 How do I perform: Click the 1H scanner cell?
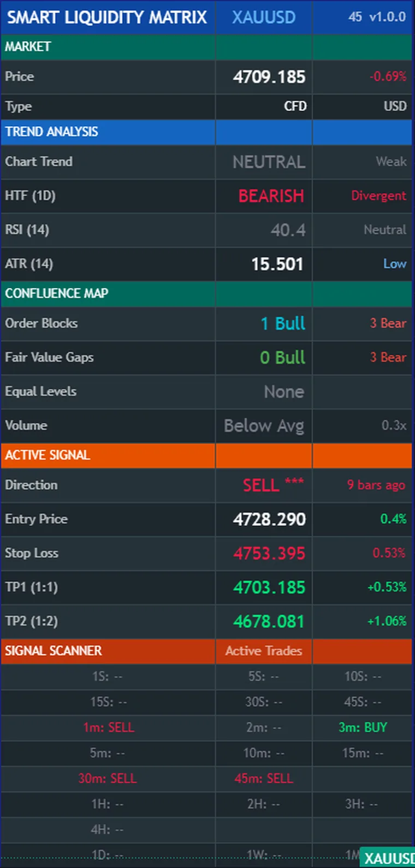[108, 804]
